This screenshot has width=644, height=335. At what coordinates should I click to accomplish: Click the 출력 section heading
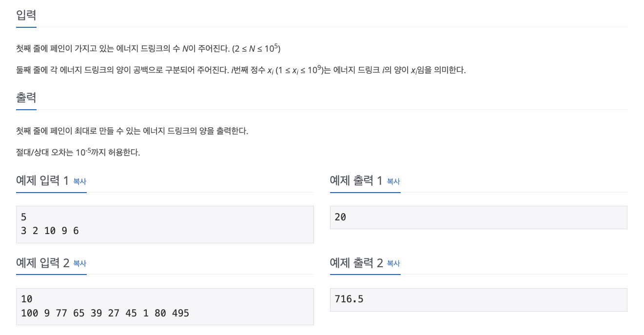pos(26,98)
